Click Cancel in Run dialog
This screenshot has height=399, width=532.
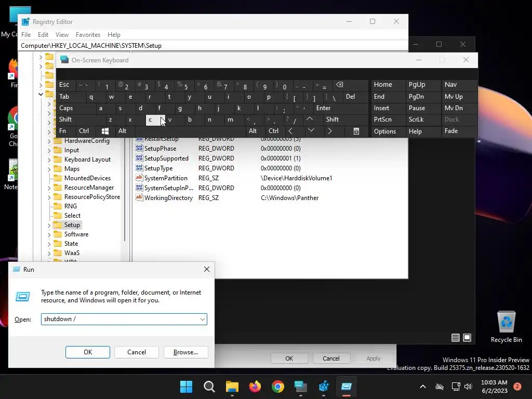pos(137,352)
